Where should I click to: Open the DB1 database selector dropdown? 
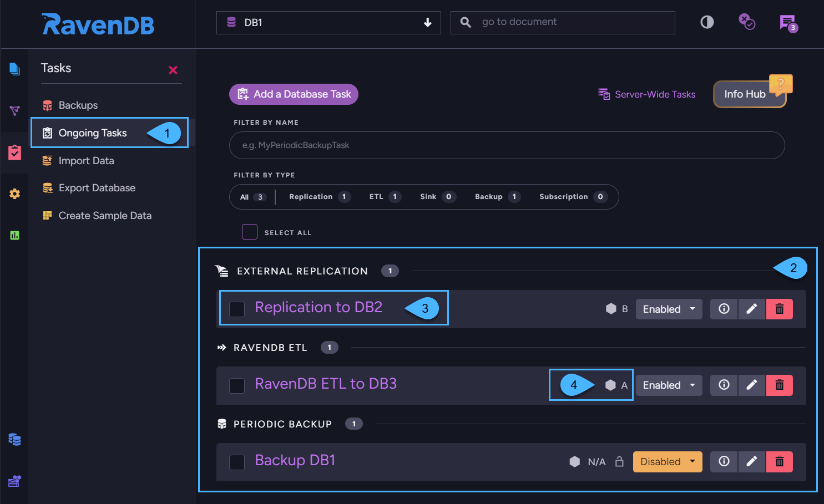(x=328, y=23)
